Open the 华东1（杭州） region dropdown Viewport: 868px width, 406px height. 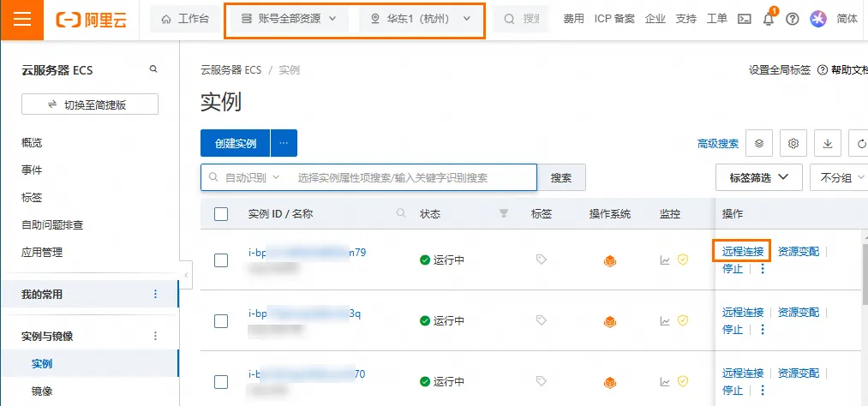(421, 19)
